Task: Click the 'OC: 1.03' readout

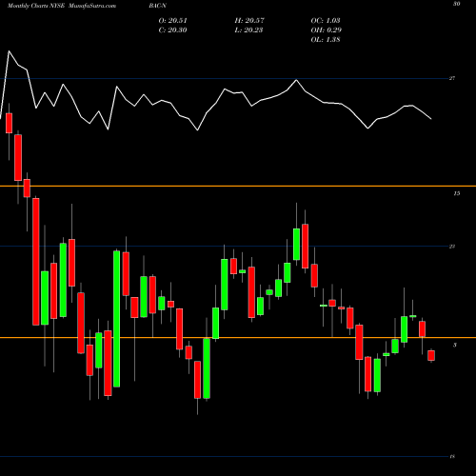Action: tap(326, 21)
